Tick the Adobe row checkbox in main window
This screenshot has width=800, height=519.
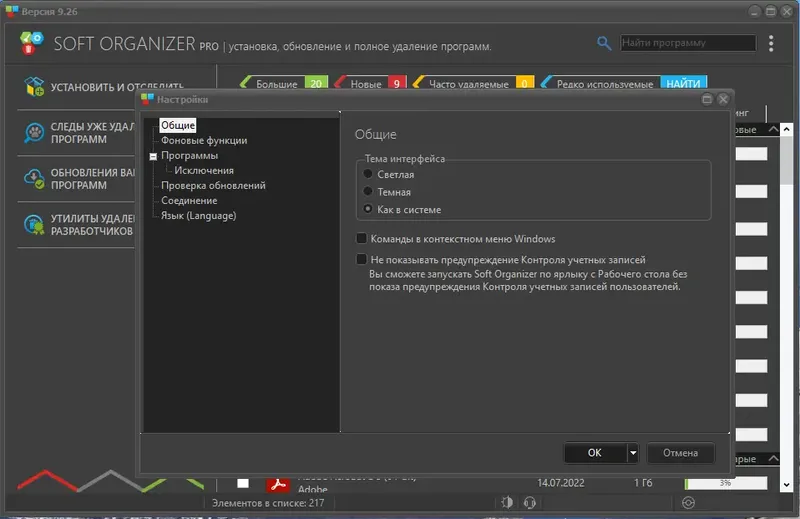point(243,483)
